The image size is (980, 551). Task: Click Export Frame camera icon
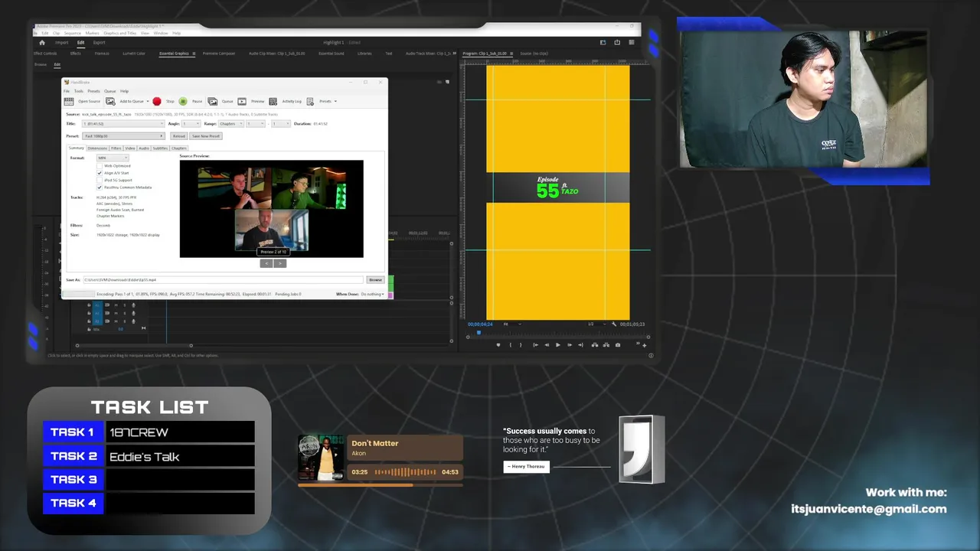[618, 345]
